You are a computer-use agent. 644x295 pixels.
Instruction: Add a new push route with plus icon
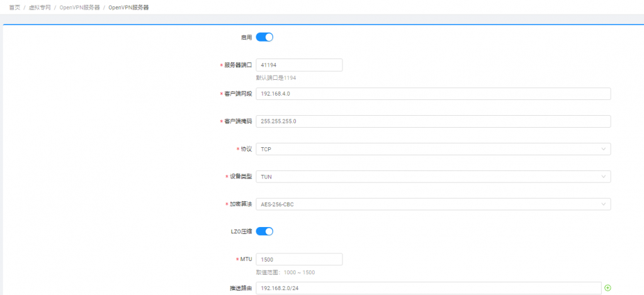pyautogui.click(x=607, y=288)
